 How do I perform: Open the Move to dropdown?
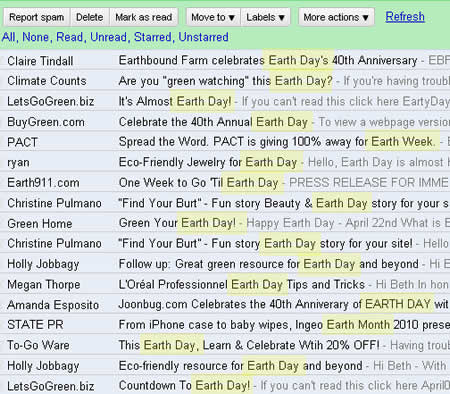[213, 17]
